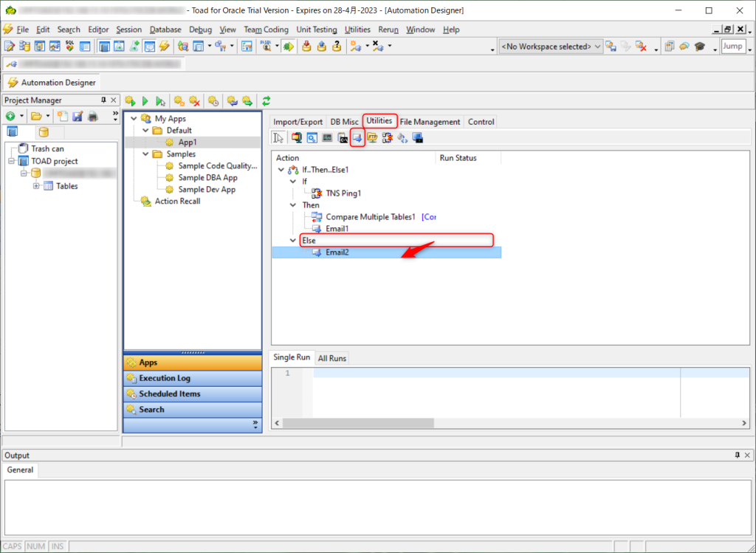Open the Utilities menu in menu bar
Image resolution: width=756 pixels, height=553 pixels.
tap(357, 30)
